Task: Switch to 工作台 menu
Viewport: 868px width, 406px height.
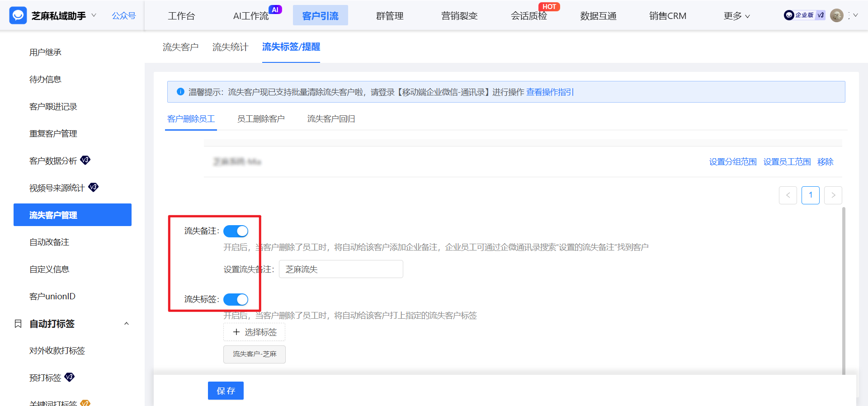Action: click(181, 16)
